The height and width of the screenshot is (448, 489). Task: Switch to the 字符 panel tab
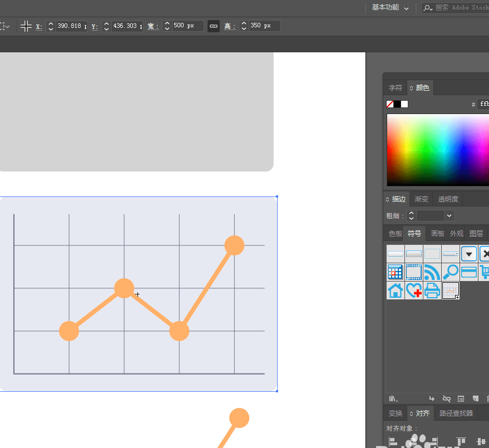tap(396, 88)
